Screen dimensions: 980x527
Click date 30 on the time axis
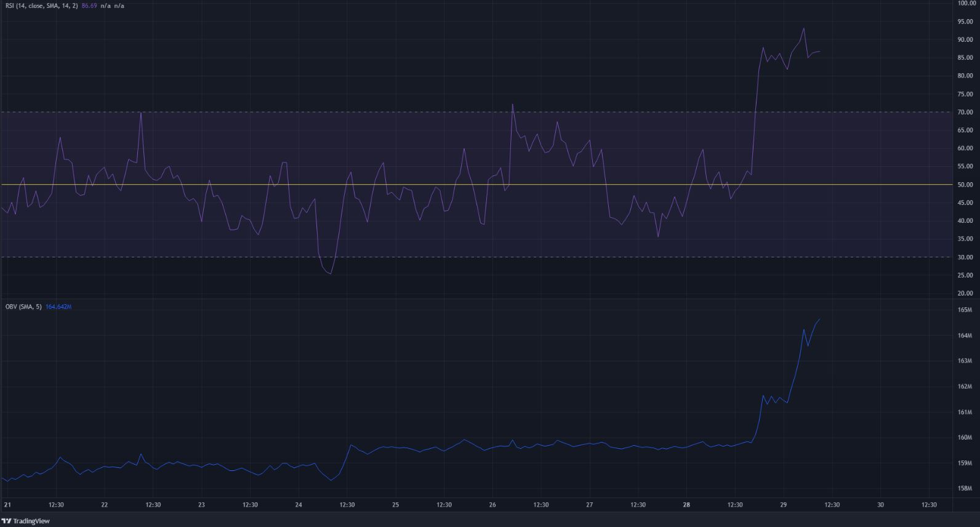click(x=880, y=505)
